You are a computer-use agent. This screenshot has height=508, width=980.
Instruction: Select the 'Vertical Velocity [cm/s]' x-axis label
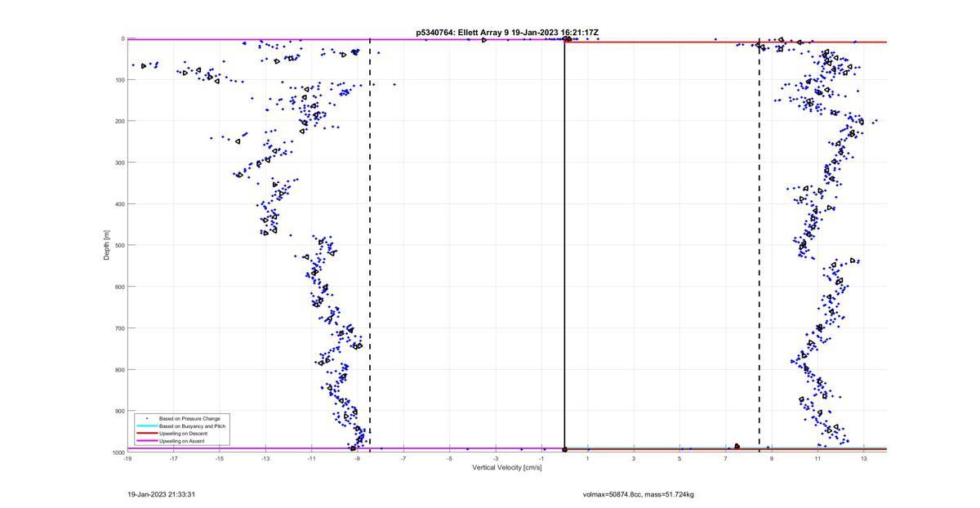tap(507, 467)
